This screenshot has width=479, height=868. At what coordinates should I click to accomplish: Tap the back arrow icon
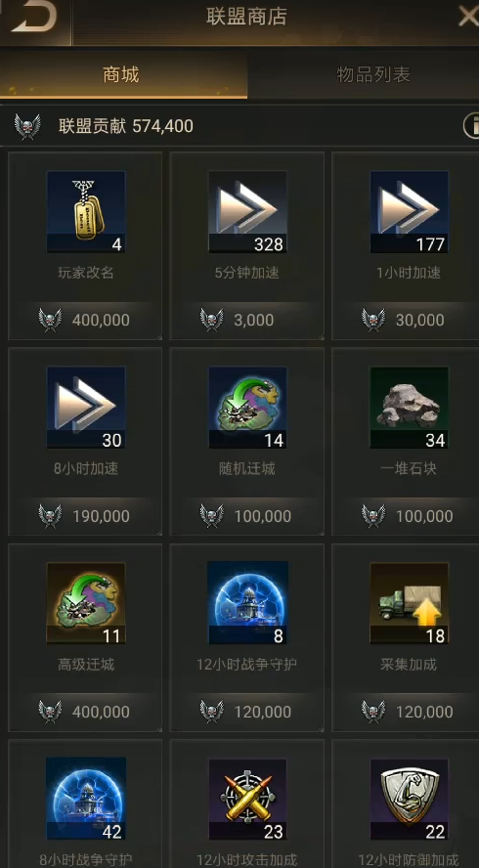tap(34, 17)
